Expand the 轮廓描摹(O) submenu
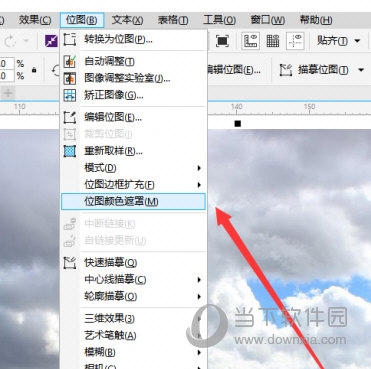The image size is (371, 369). pyautogui.click(x=134, y=296)
